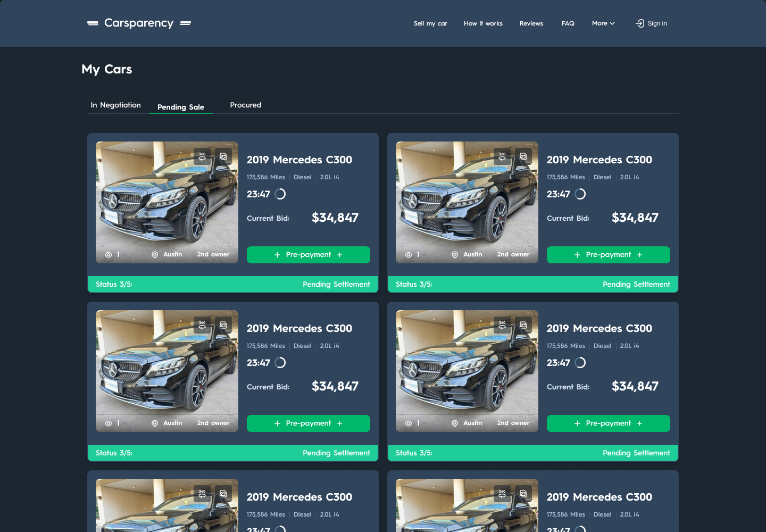Open 360 view on bottom-left car card
The image size is (766, 532).
coord(202,494)
